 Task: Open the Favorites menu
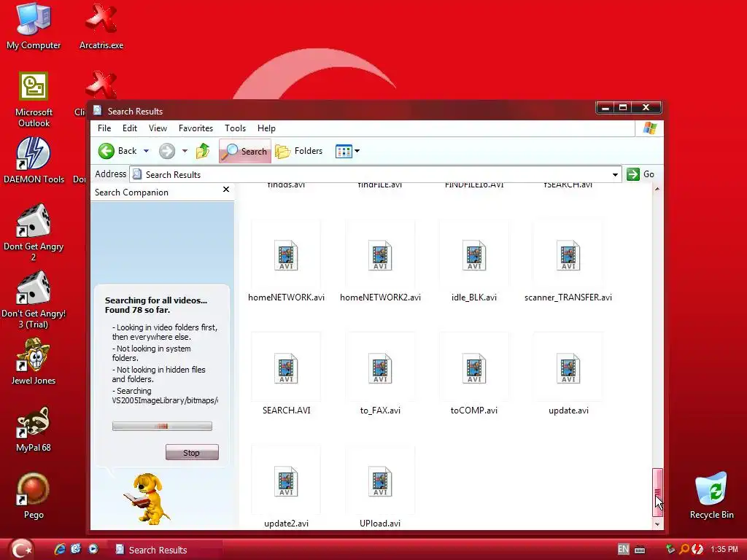tap(196, 128)
